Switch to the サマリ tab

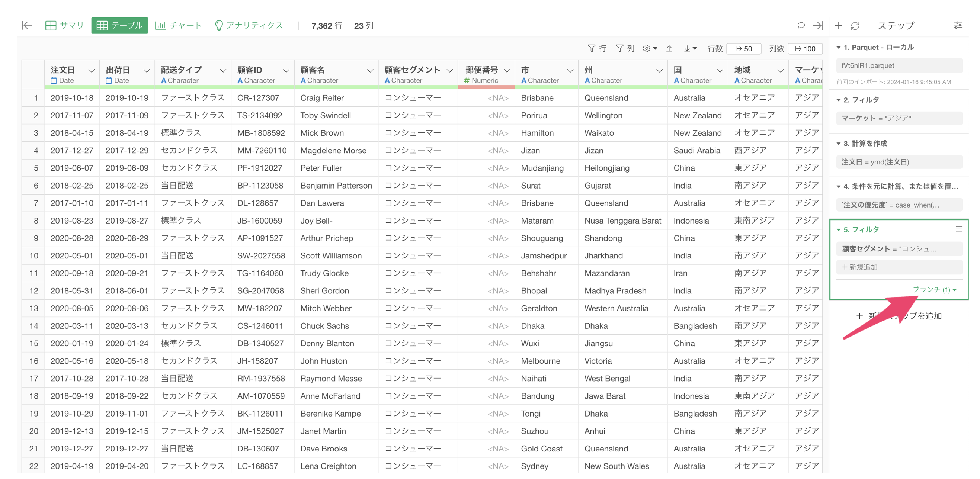point(64,25)
